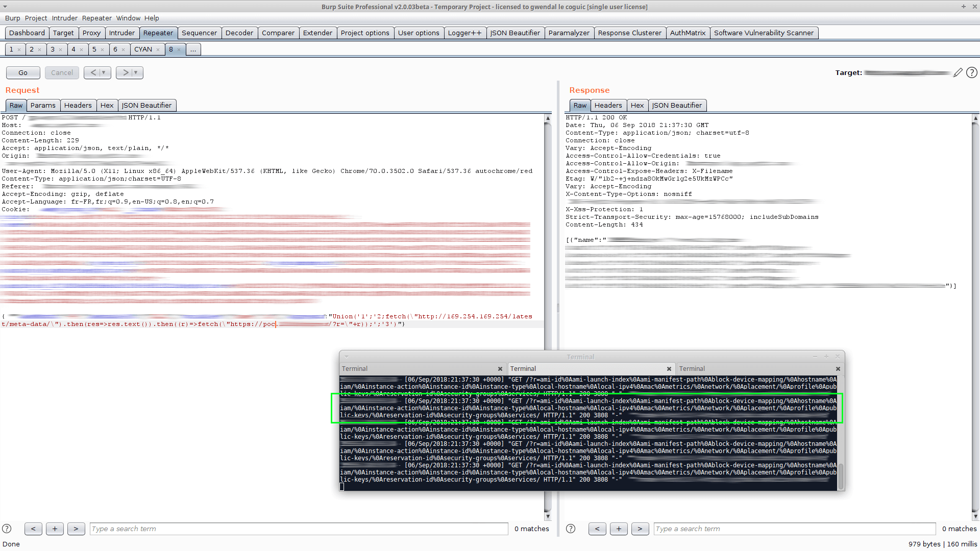This screenshot has height=551, width=980.
Task: Select the CYAN repeater tab
Action: click(x=143, y=49)
